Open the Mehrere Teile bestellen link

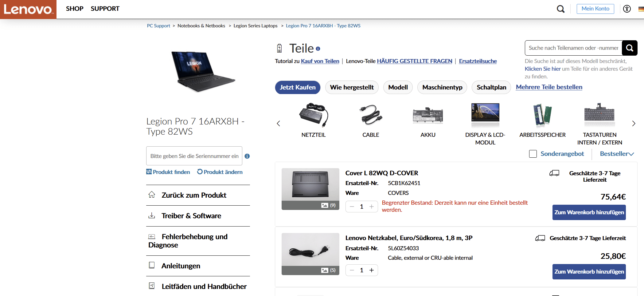549,87
